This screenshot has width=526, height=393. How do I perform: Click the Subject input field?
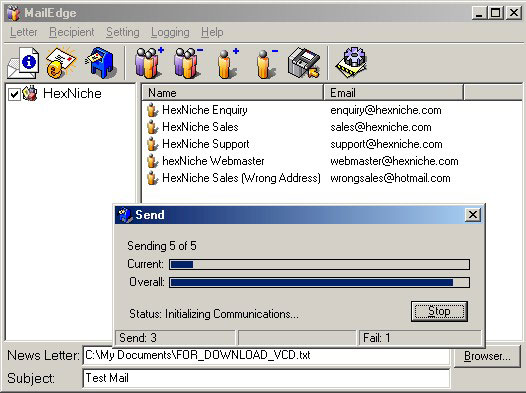tap(266, 378)
